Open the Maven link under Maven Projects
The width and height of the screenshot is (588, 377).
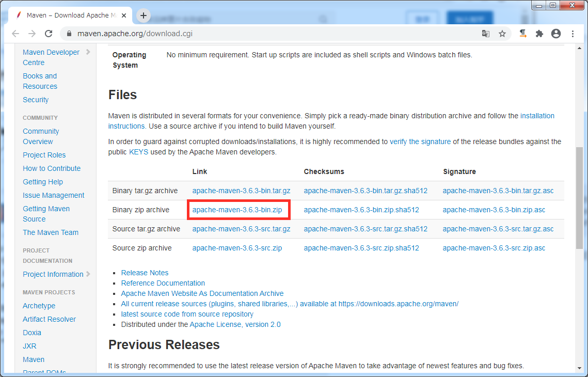[34, 360]
